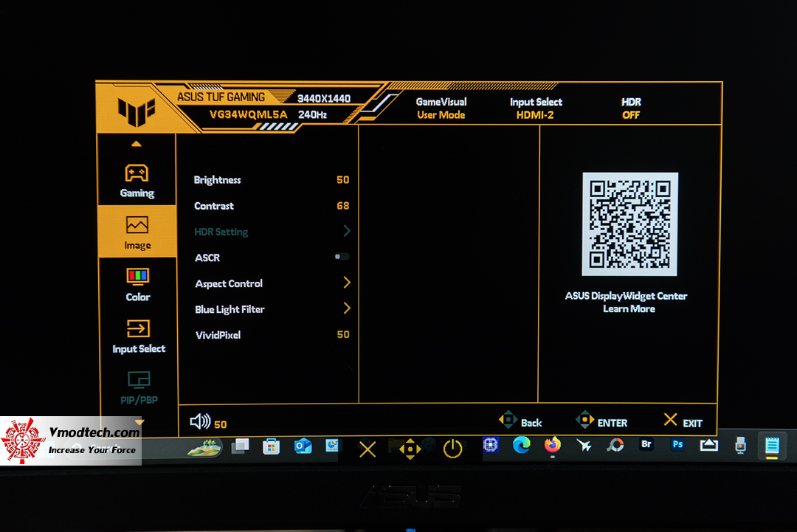
Task: Select the Image menu in the sidebar
Action: pos(137,232)
